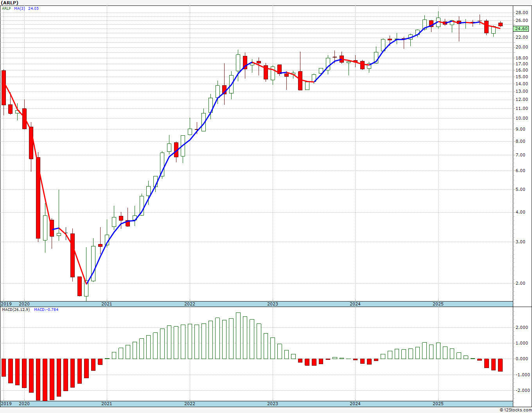Click the highlighted current price tag "24.60"
This screenshot has width=532, height=413.
pos(521,29)
